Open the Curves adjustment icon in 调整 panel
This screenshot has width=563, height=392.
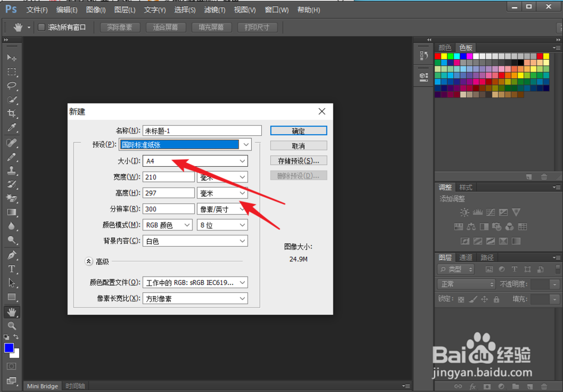coord(490,212)
